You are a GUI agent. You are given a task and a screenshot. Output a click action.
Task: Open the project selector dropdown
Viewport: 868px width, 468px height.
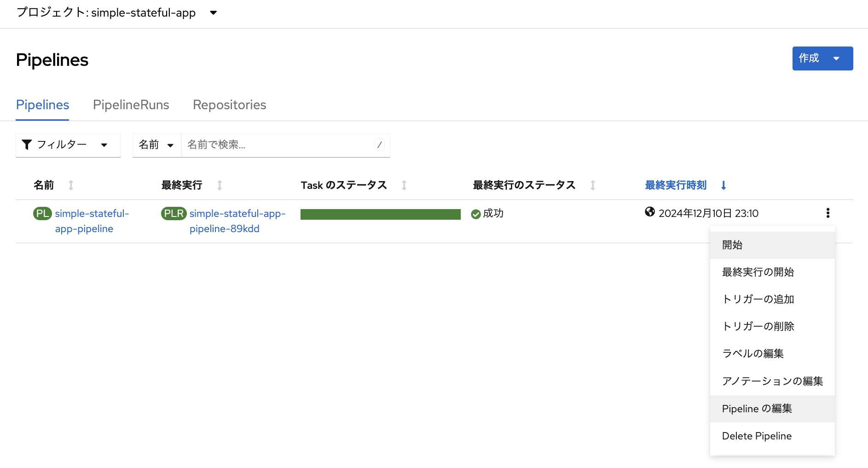[x=213, y=13]
